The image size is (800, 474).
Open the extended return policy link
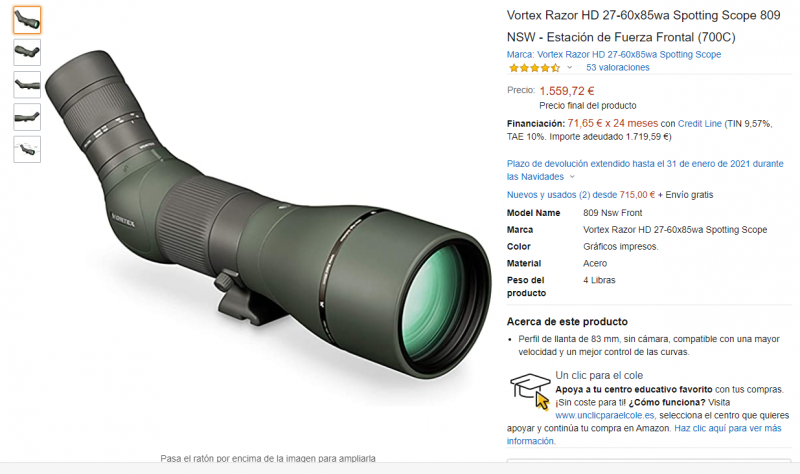(645, 170)
